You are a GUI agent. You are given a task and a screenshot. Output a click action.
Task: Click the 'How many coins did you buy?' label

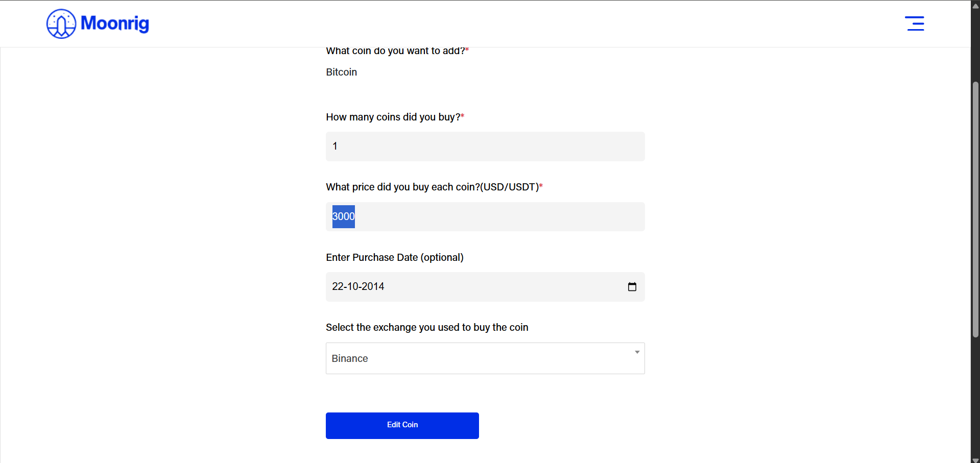tap(395, 117)
